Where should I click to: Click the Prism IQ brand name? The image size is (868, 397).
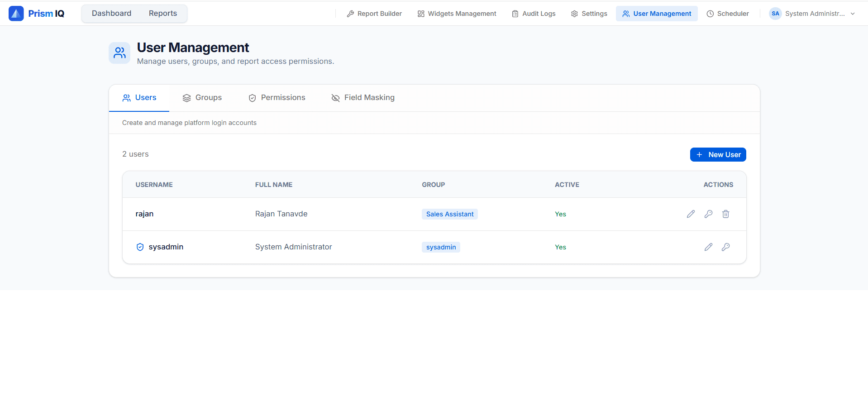click(46, 14)
